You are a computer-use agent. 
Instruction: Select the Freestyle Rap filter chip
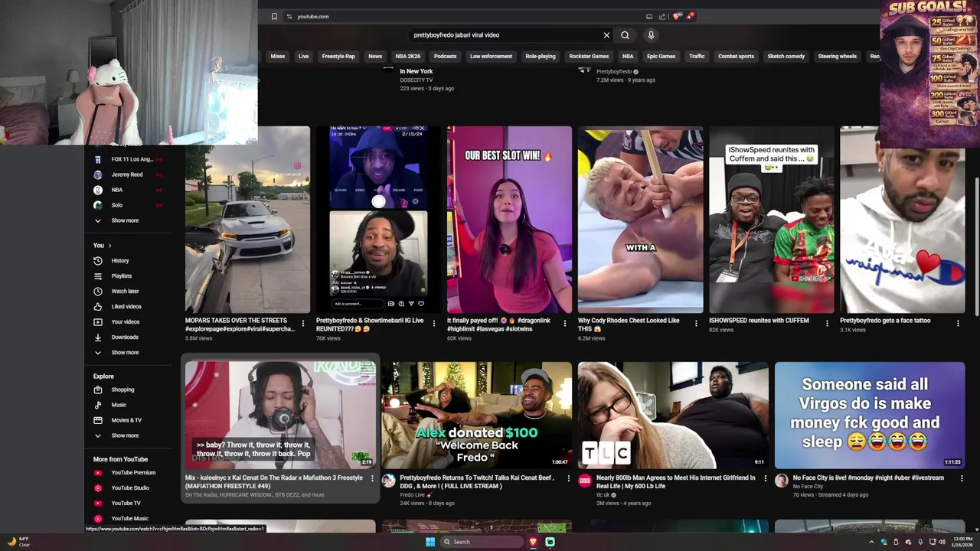[338, 56]
